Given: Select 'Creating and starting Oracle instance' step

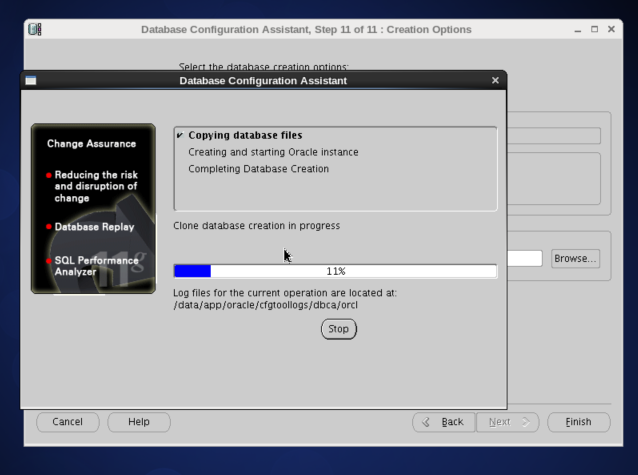Looking at the screenshot, I should pos(273,152).
